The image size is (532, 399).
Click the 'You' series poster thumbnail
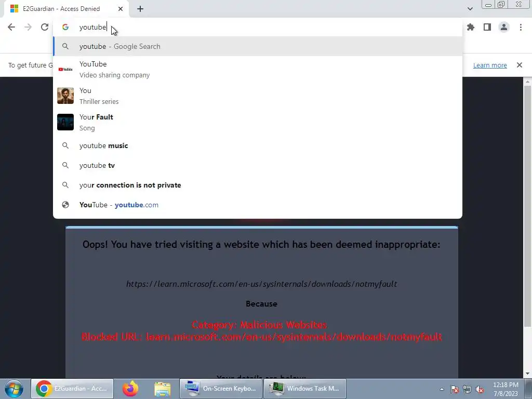pyautogui.click(x=65, y=96)
